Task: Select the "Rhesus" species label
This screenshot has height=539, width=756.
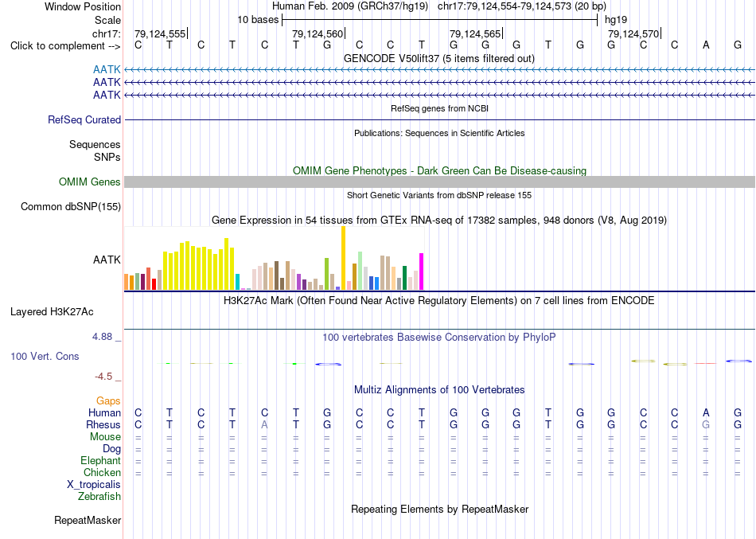Action: coord(103,424)
